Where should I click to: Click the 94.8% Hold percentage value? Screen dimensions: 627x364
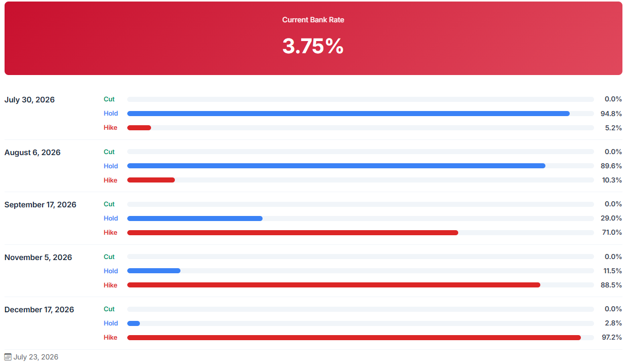tap(611, 114)
